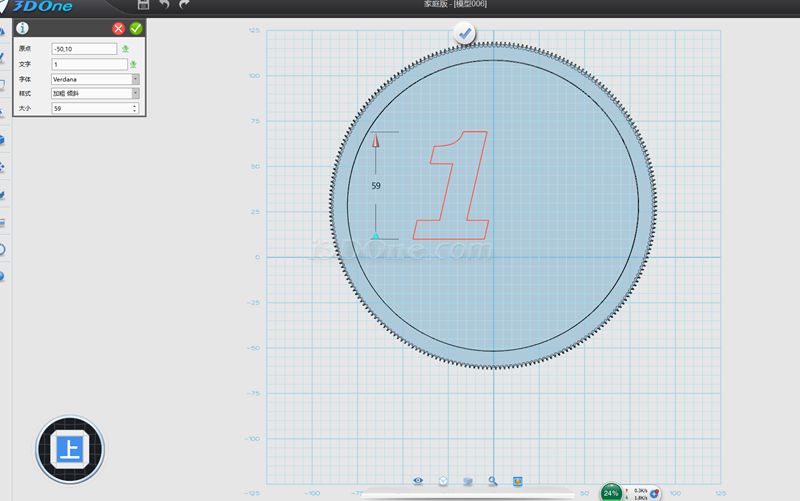Image resolution: width=800 pixels, height=501 pixels.
Task: Click the 文字 text input field
Action: point(89,64)
